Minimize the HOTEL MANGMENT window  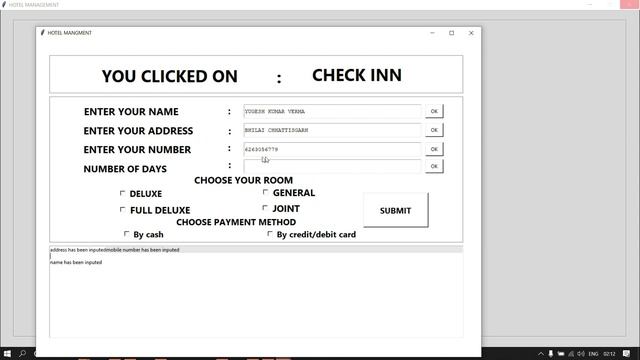432,33
